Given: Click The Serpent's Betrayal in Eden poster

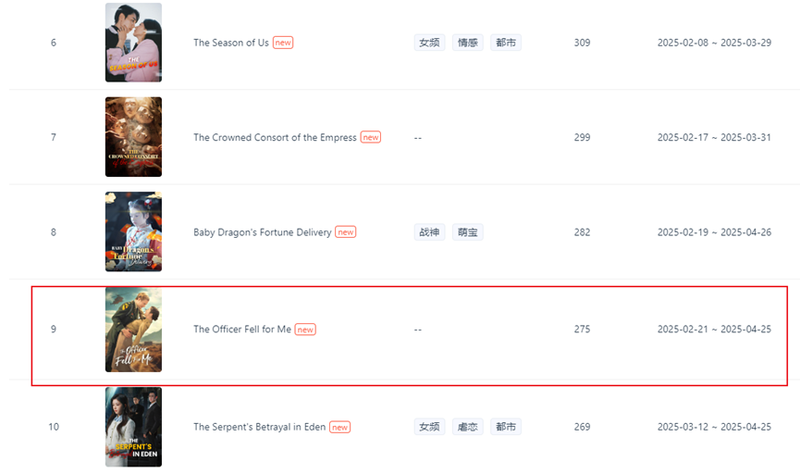Looking at the screenshot, I should 133,427.
